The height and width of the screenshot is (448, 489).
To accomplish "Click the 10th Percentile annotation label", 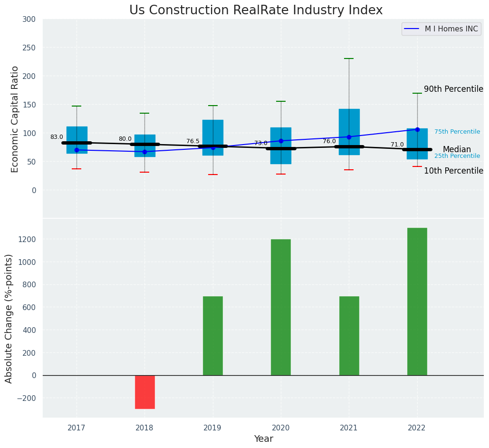I will (x=453, y=171).
